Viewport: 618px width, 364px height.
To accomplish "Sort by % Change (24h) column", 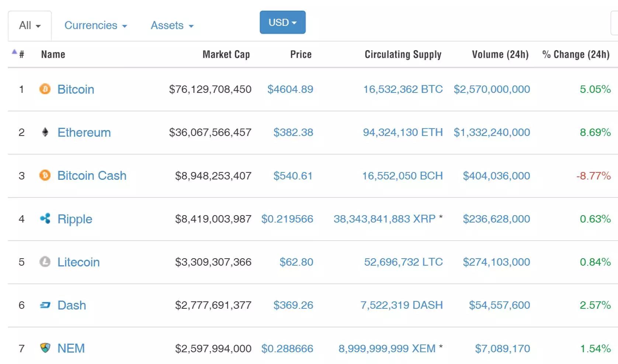I will click(x=576, y=55).
